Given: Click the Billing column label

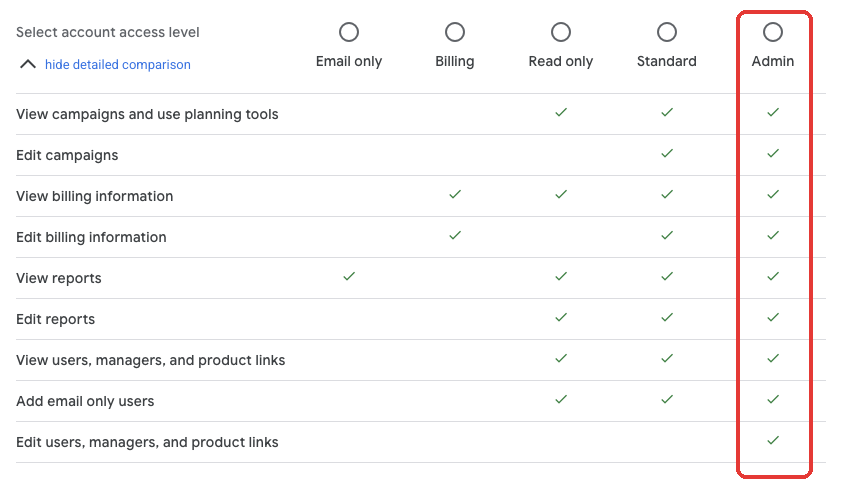Looking at the screenshot, I should click(455, 61).
